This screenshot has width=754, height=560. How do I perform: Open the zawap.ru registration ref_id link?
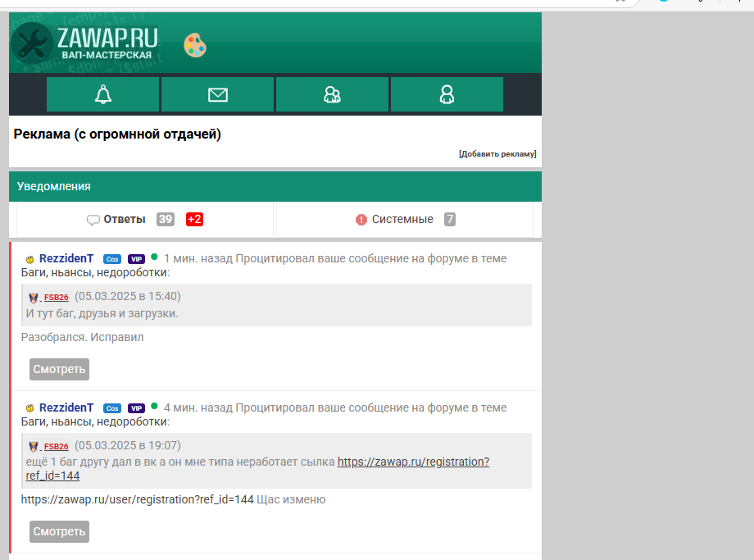click(x=413, y=462)
